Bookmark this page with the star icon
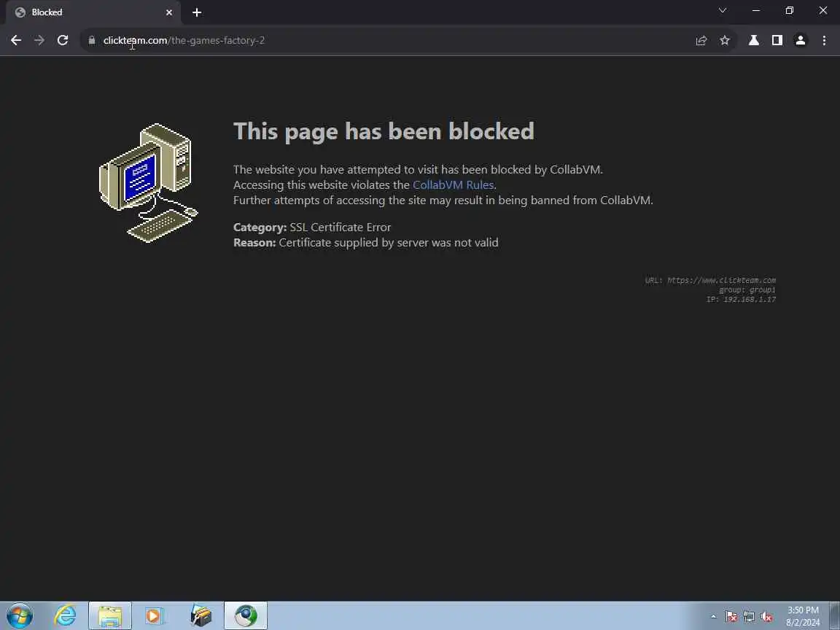The width and height of the screenshot is (840, 630). (x=725, y=40)
